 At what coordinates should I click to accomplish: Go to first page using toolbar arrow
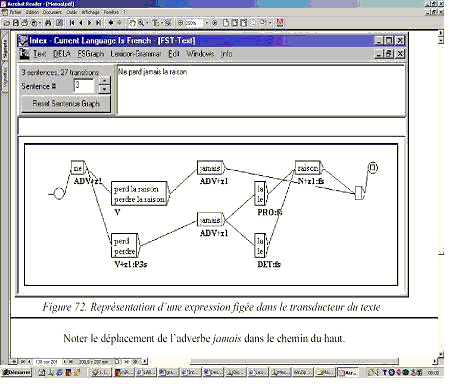coord(72,23)
